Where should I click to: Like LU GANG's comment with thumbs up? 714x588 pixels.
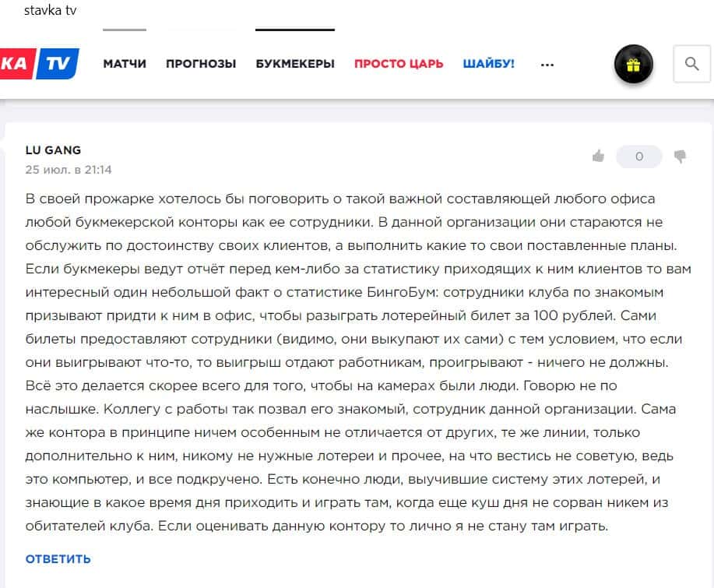click(598, 157)
